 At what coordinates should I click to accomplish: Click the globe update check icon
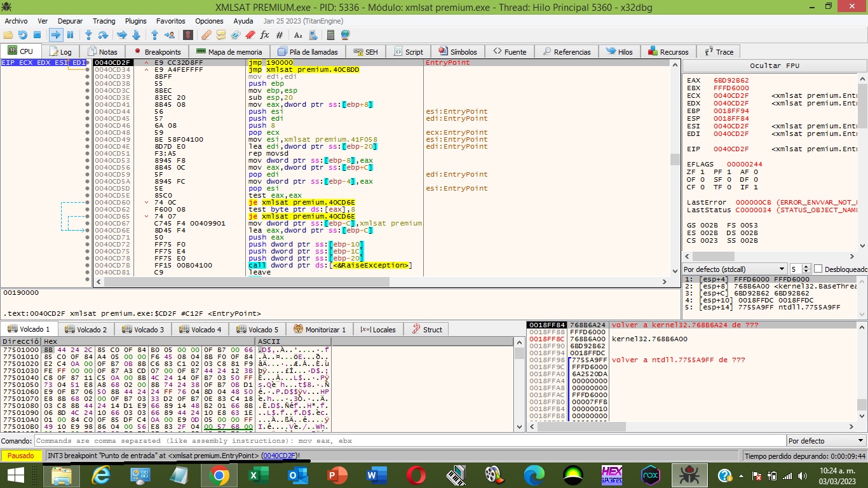[x=345, y=35]
